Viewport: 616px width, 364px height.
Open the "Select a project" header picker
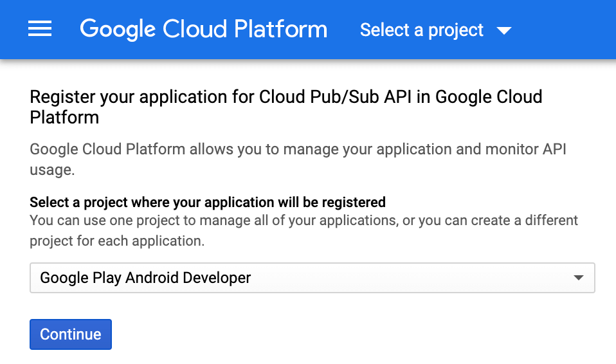pos(422,30)
